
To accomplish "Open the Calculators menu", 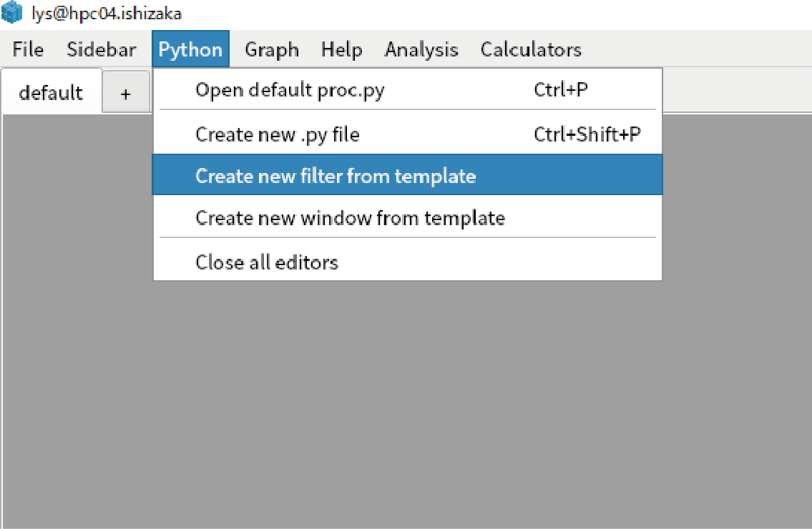I will point(531,49).
